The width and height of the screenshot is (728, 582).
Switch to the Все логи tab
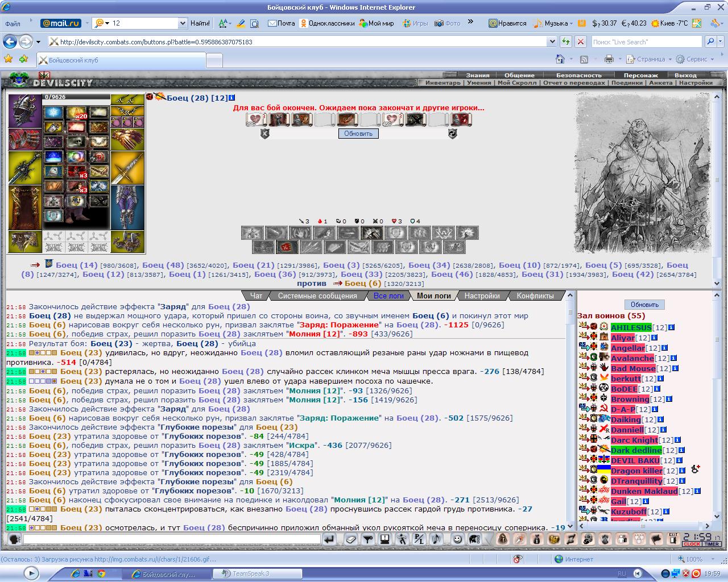[x=388, y=296]
